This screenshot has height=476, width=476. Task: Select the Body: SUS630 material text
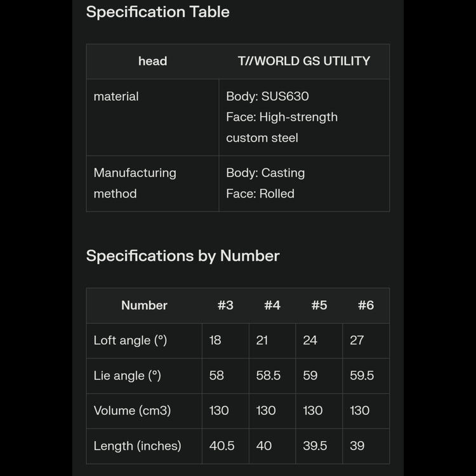coord(267,96)
